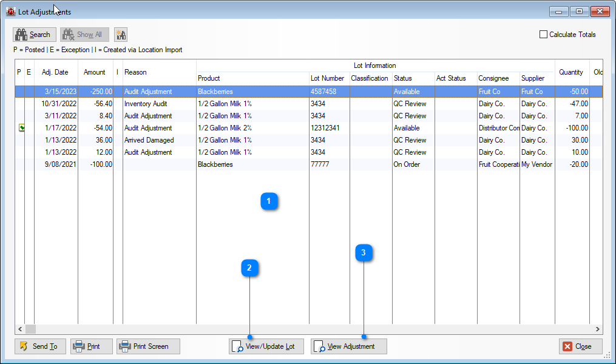
Task: Click the Fruit Cooperati consignee cell
Action: click(498, 164)
